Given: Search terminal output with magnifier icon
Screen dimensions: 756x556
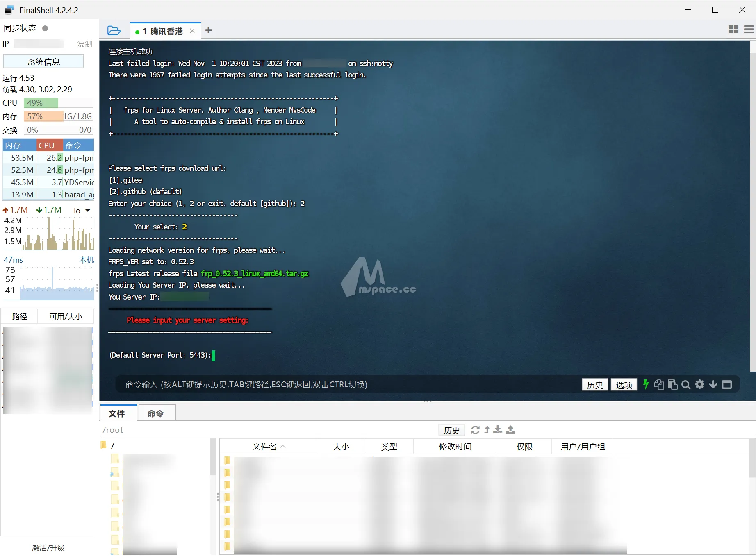Looking at the screenshot, I should click(686, 384).
